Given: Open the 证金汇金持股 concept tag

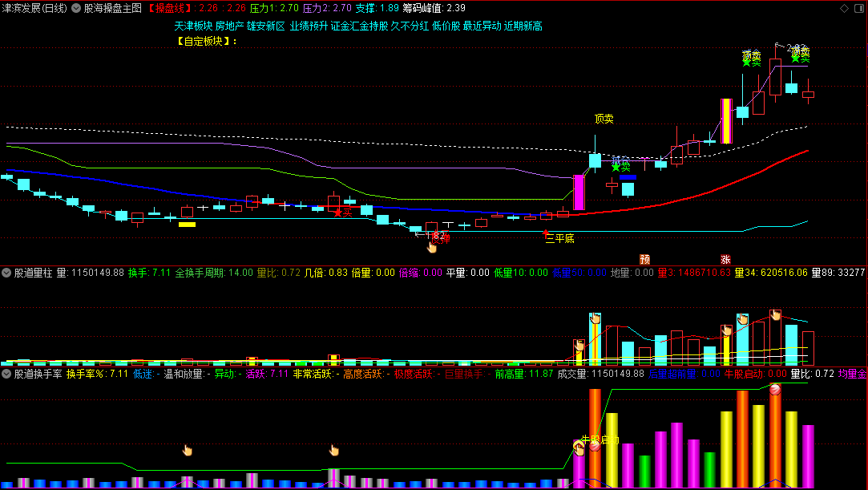Looking at the screenshot, I should click(x=359, y=26).
